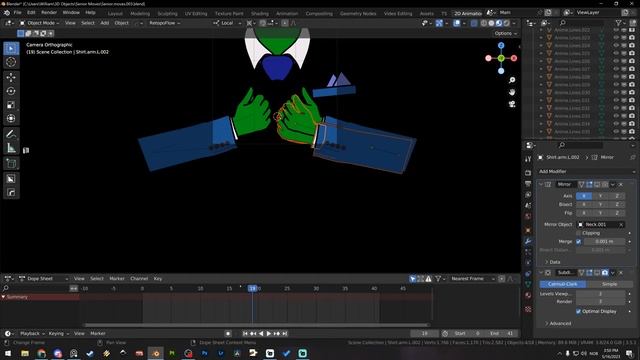The width and height of the screenshot is (640, 360).
Task: Open the Render menu
Action: point(49,13)
